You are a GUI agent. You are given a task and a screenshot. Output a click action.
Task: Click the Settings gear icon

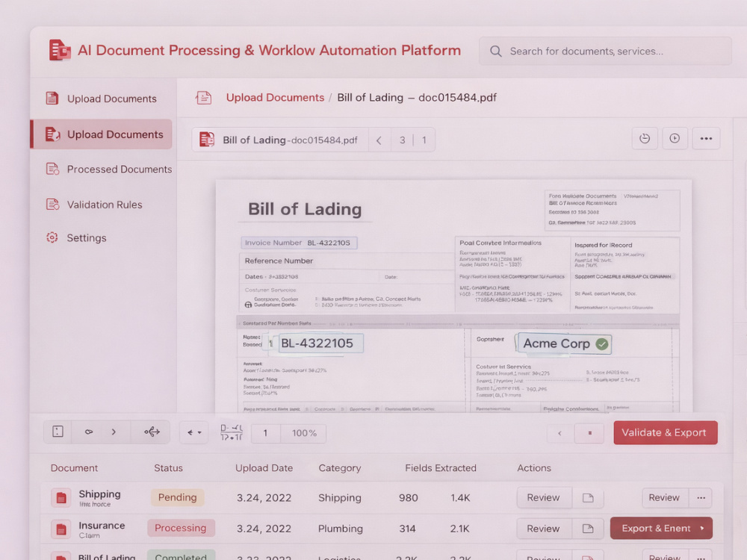click(x=52, y=237)
